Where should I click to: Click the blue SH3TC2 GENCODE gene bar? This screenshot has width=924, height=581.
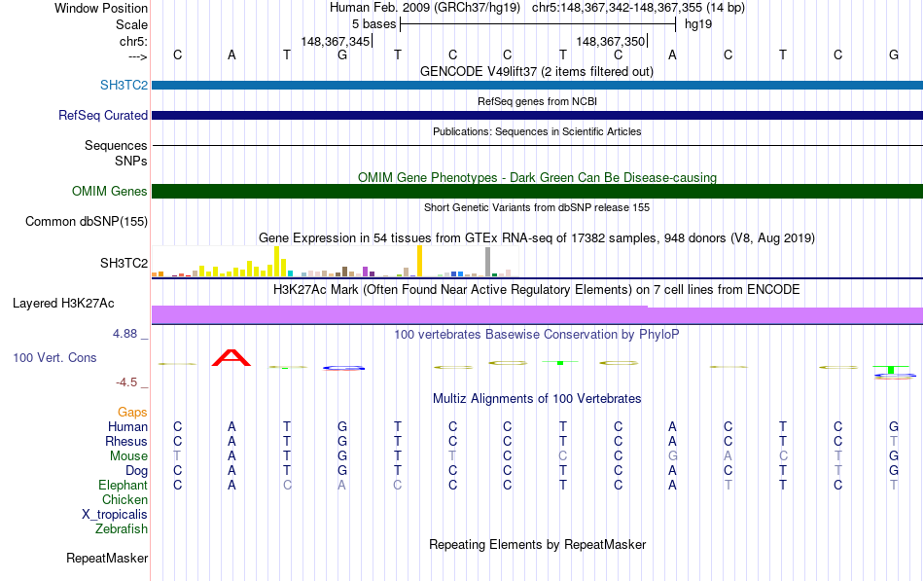538,85
